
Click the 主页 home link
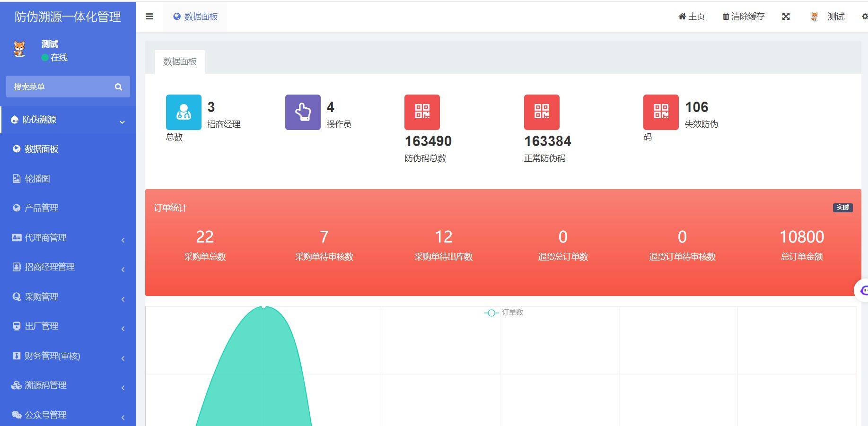click(x=692, y=17)
